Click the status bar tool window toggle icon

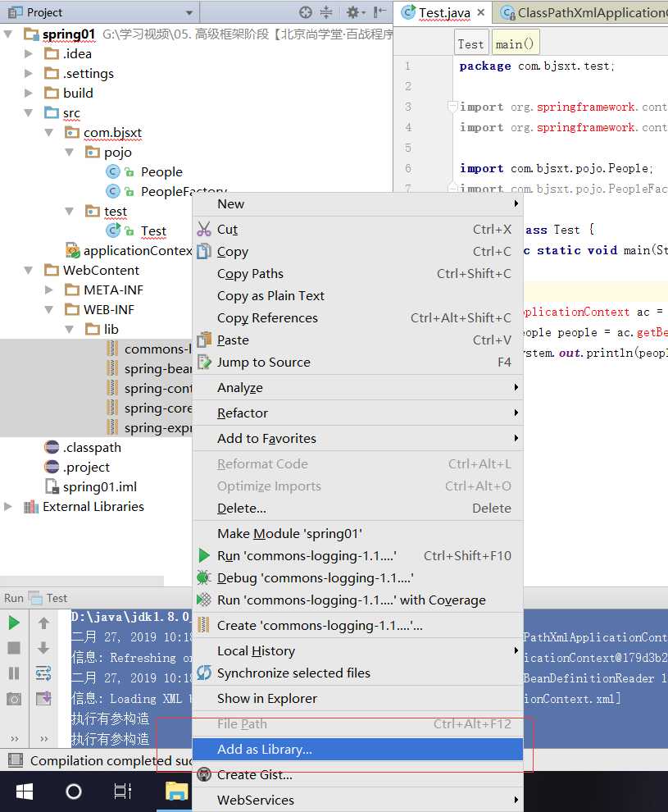pos(16,760)
